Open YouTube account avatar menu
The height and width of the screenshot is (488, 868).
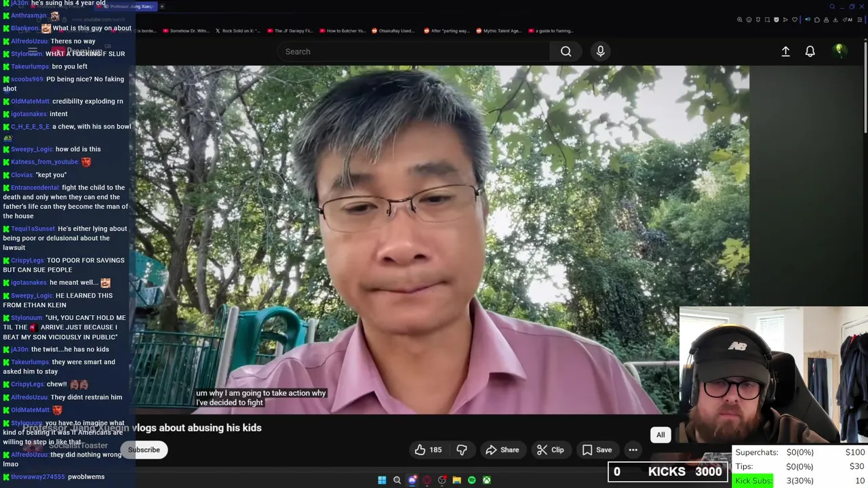pos(840,52)
